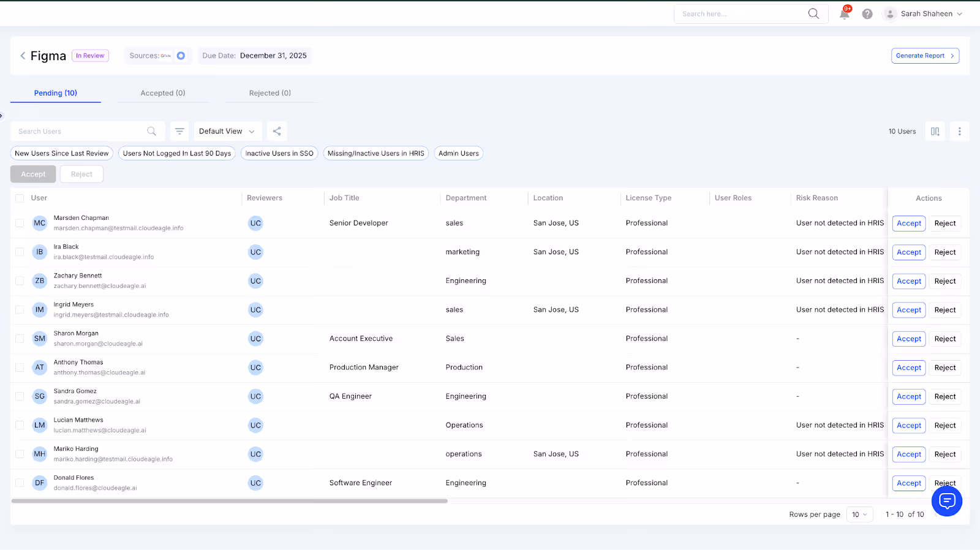
Task: Expand the Sarah Shaheen account menu
Action: (959, 14)
